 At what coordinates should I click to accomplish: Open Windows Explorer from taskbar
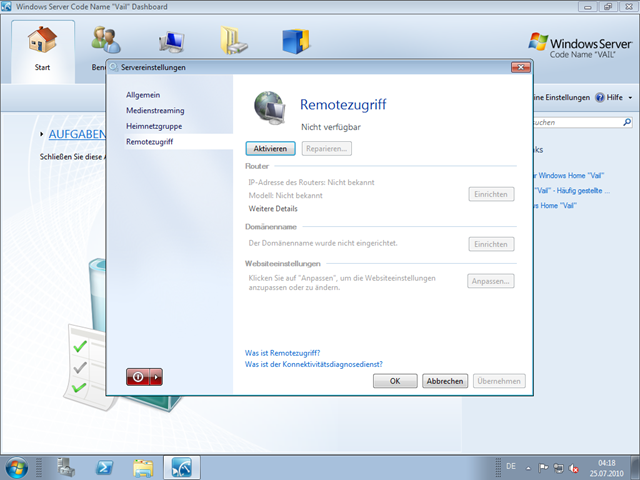[143, 468]
